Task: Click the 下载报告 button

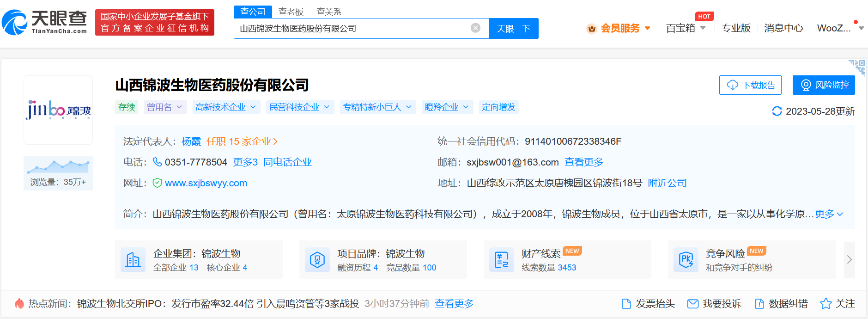Action: click(x=750, y=85)
